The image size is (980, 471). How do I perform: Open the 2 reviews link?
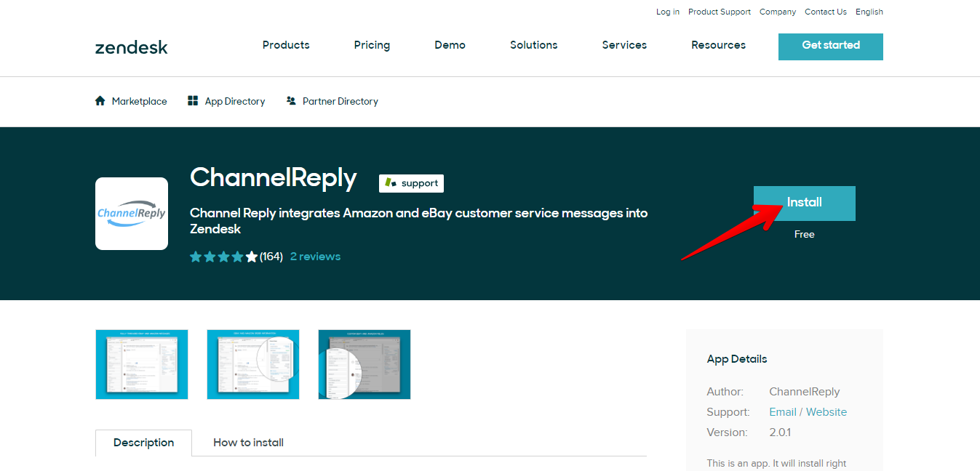(315, 257)
